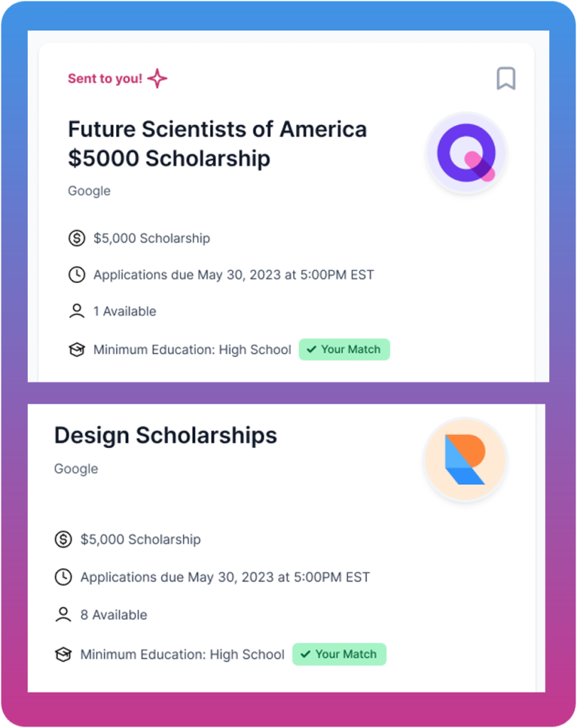Image resolution: width=577 pixels, height=728 pixels.
Task: Click the clock icon in Future Scientists card
Action: coord(77,275)
